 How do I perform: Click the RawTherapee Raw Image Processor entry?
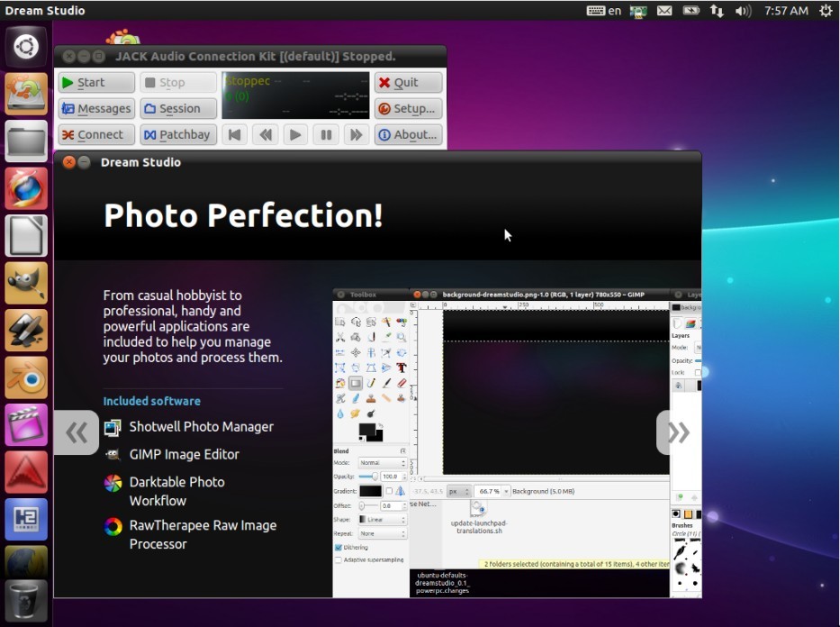[203, 534]
